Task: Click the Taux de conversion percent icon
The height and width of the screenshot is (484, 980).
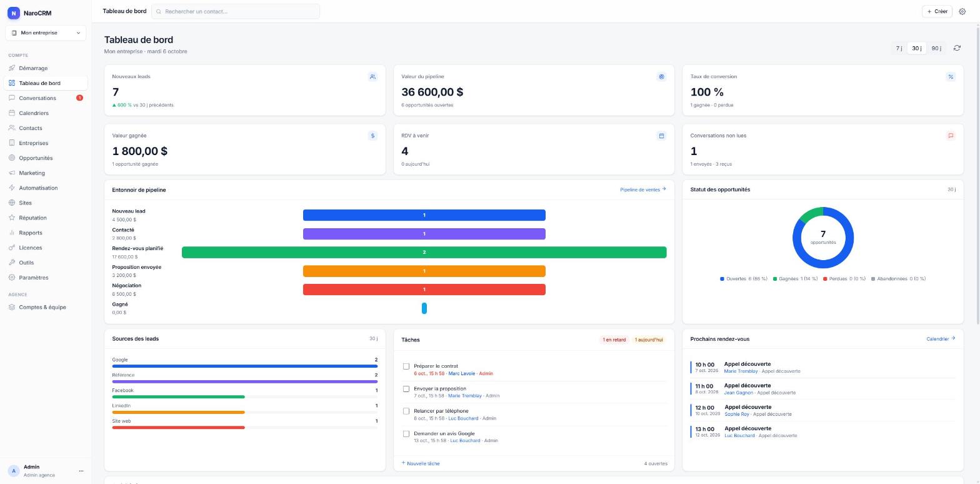Action: [x=951, y=77]
